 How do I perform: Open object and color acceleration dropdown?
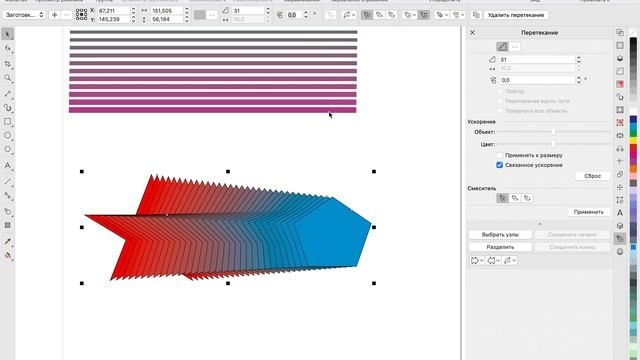pyautogui.click(x=409, y=15)
